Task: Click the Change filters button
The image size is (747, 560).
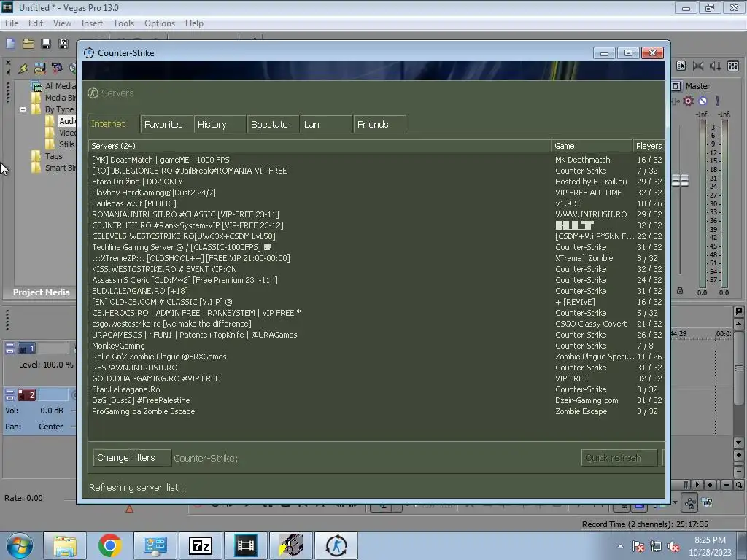Action: point(132,458)
